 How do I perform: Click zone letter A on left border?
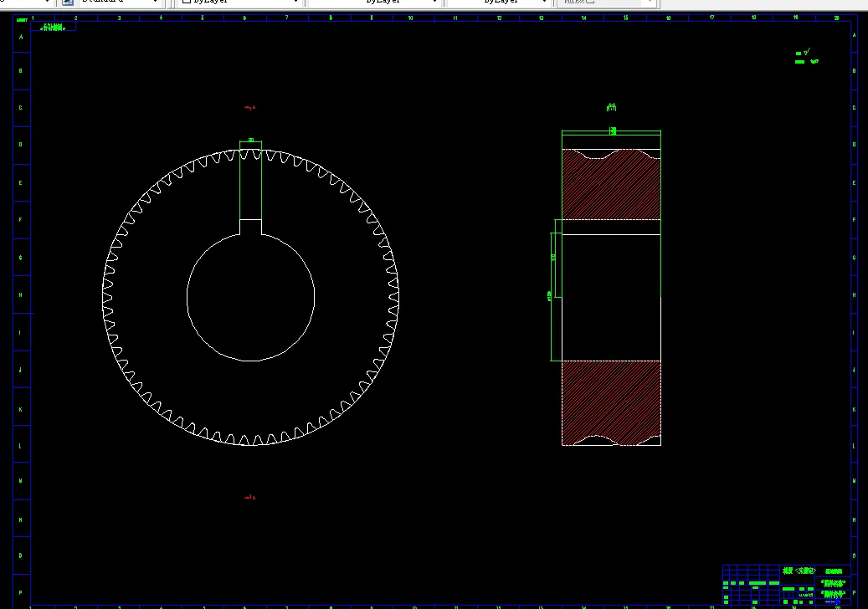(x=21, y=37)
